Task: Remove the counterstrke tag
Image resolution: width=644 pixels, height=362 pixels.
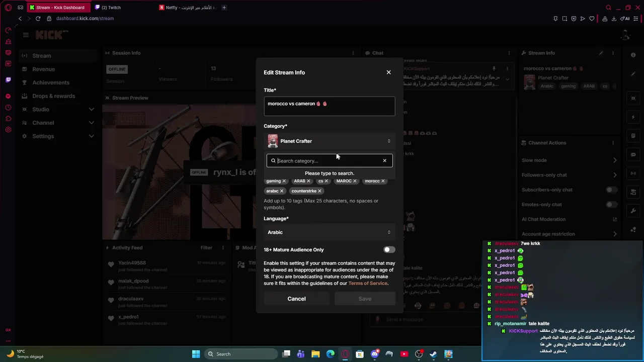Action: pos(319,191)
